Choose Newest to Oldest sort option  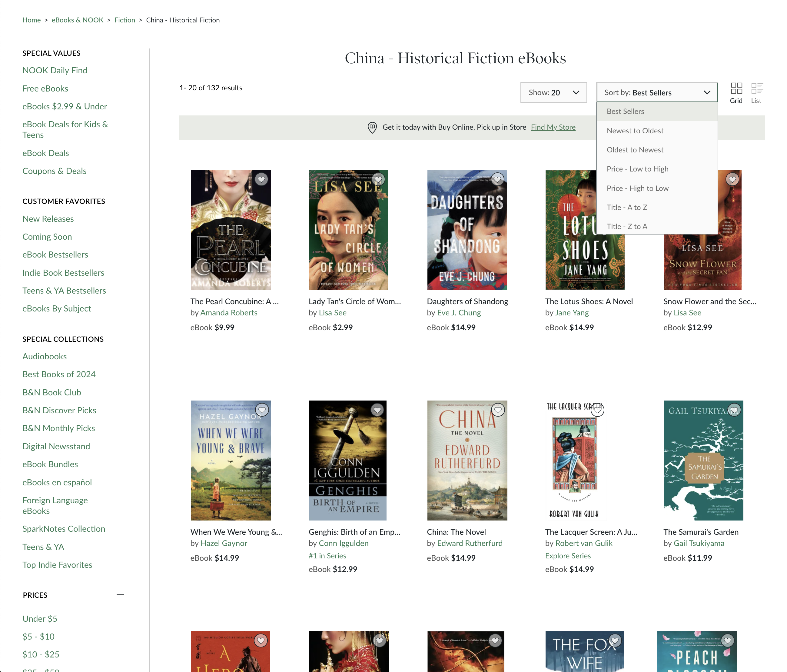pyautogui.click(x=635, y=130)
